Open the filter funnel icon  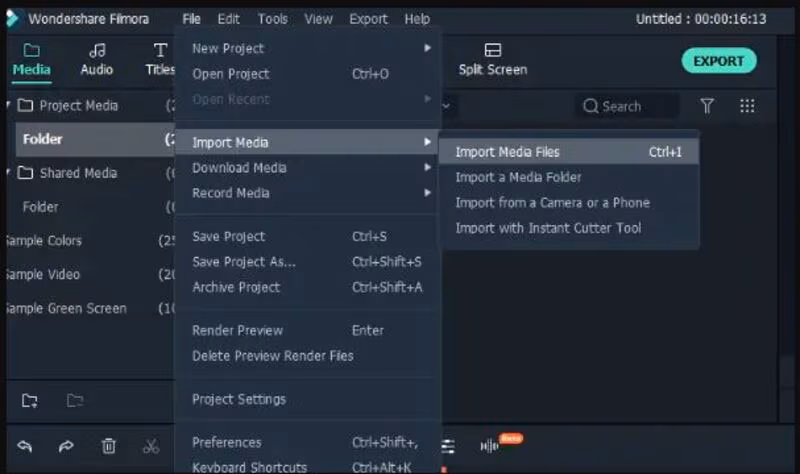pyautogui.click(x=707, y=106)
